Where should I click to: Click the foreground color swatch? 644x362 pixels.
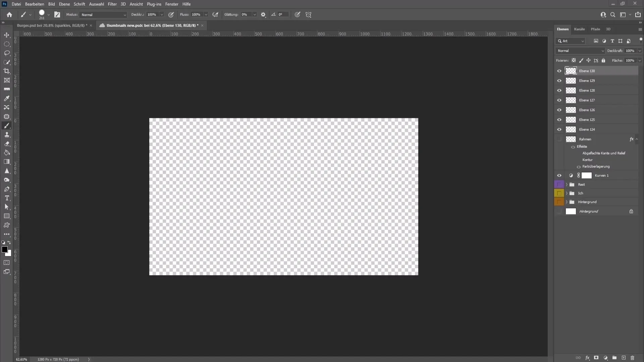tap(4, 249)
